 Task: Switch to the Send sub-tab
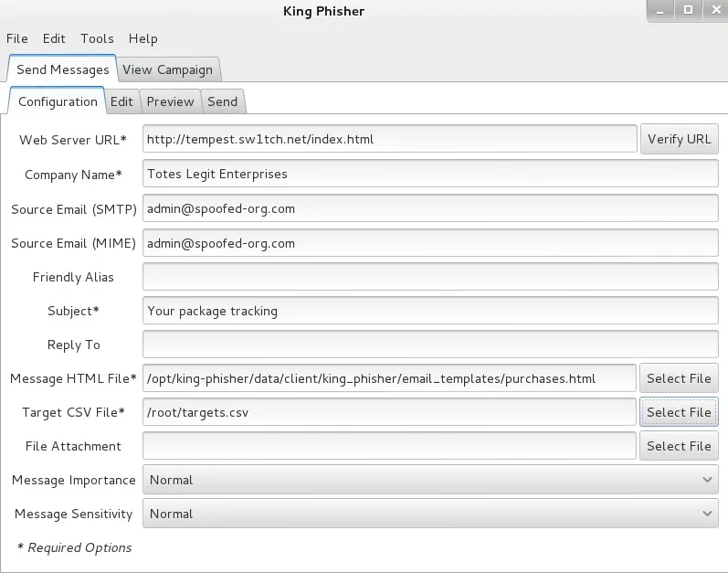(222, 101)
